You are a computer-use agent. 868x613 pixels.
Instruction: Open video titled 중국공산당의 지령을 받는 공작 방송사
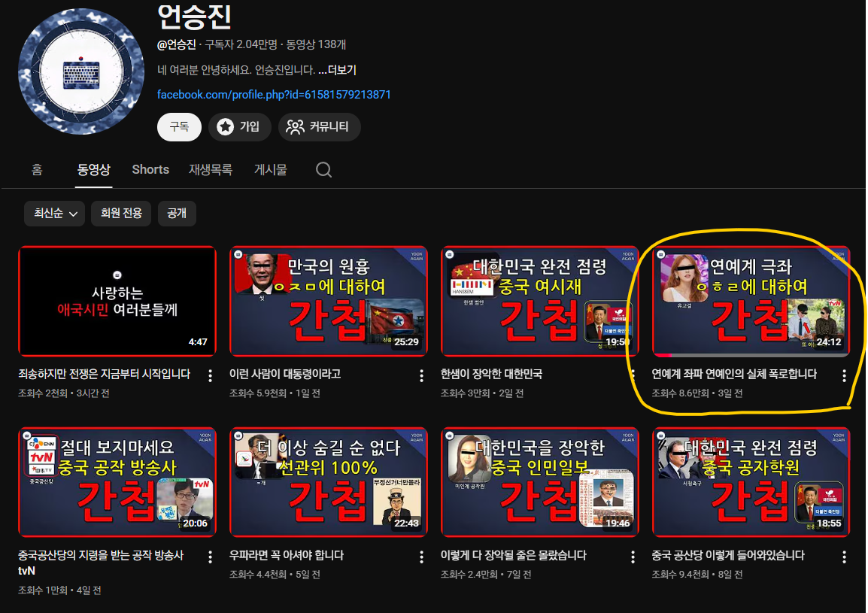click(x=101, y=563)
